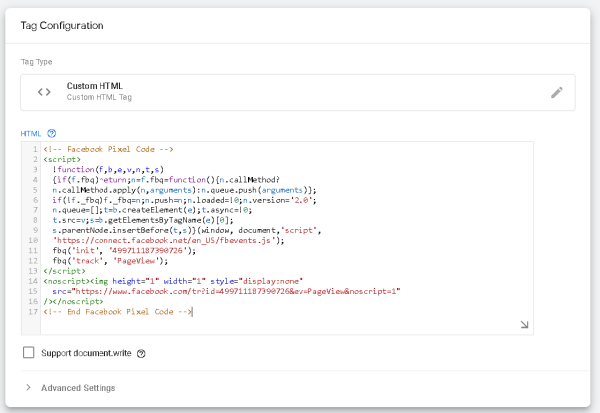600x413 pixels.
Task: Click the 'Tag Configuration' heading
Action: coord(62,26)
